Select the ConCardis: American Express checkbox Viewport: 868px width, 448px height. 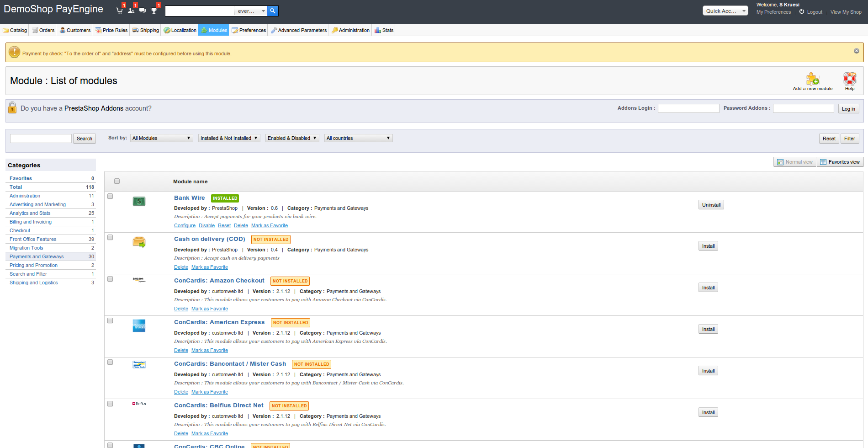pos(110,320)
